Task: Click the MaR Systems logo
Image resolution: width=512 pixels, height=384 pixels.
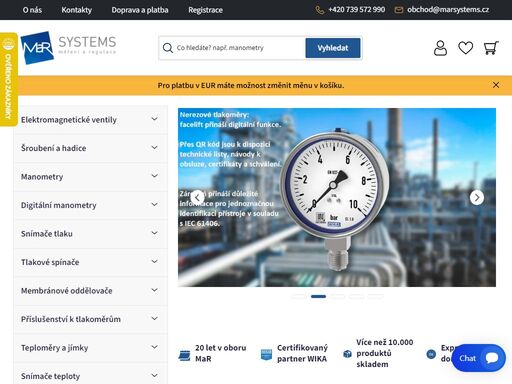Action: [x=68, y=48]
